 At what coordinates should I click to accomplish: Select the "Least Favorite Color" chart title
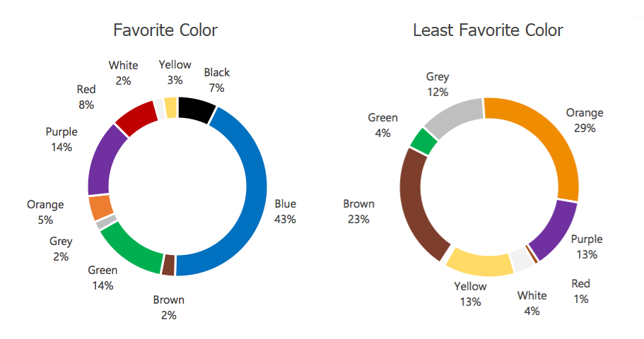(488, 30)
